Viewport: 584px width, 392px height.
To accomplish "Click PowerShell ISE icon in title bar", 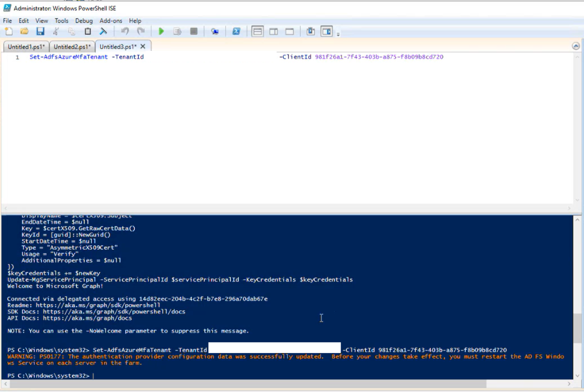I will click(7, 8).
